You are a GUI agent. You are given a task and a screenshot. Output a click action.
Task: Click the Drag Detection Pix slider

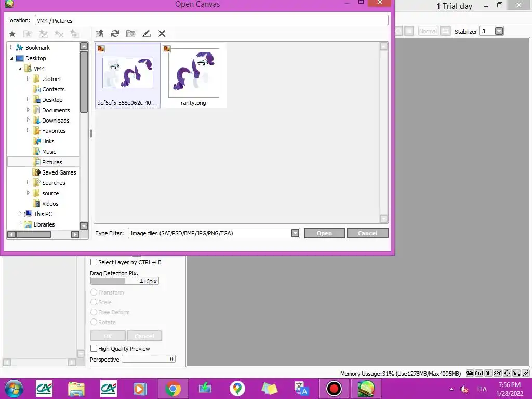pyautogui.click(x=125, y=281)
